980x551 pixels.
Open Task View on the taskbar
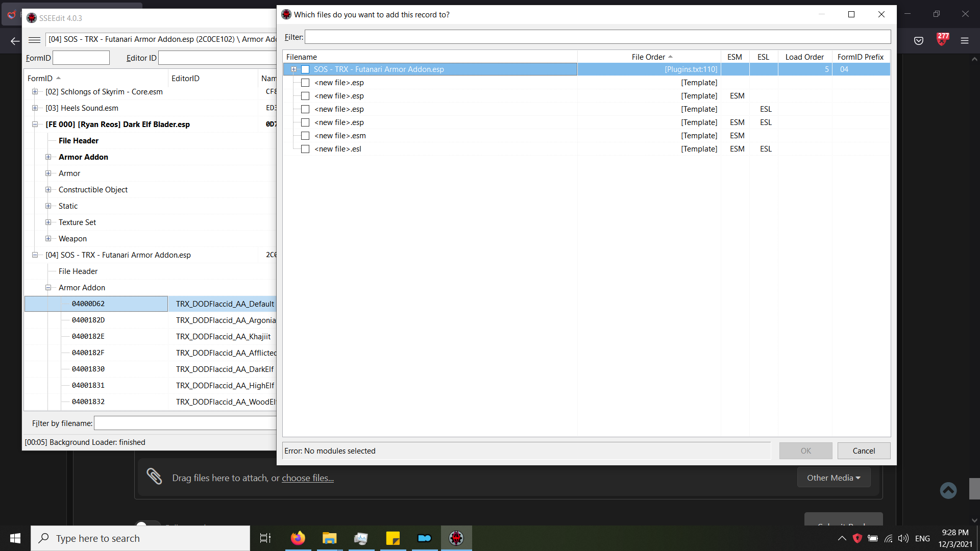[265, 538]
